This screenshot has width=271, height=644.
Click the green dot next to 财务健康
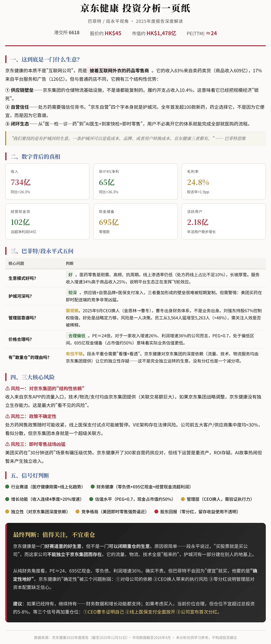click(93, 486)
